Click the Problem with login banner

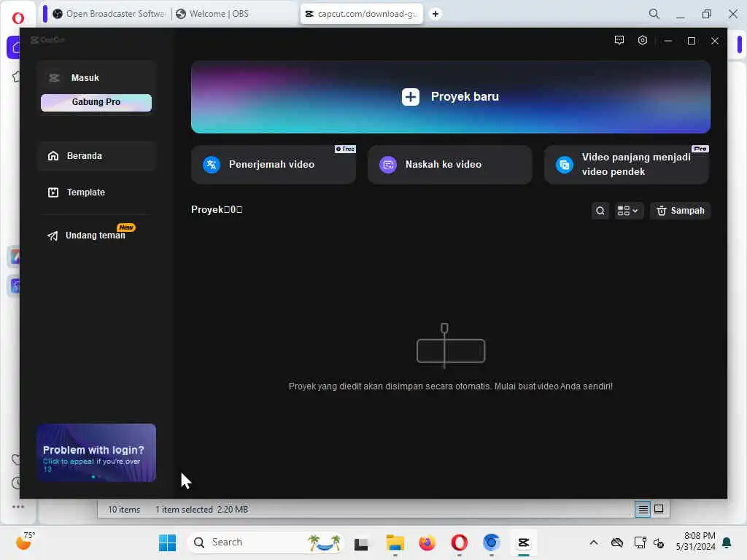[96, 453]
